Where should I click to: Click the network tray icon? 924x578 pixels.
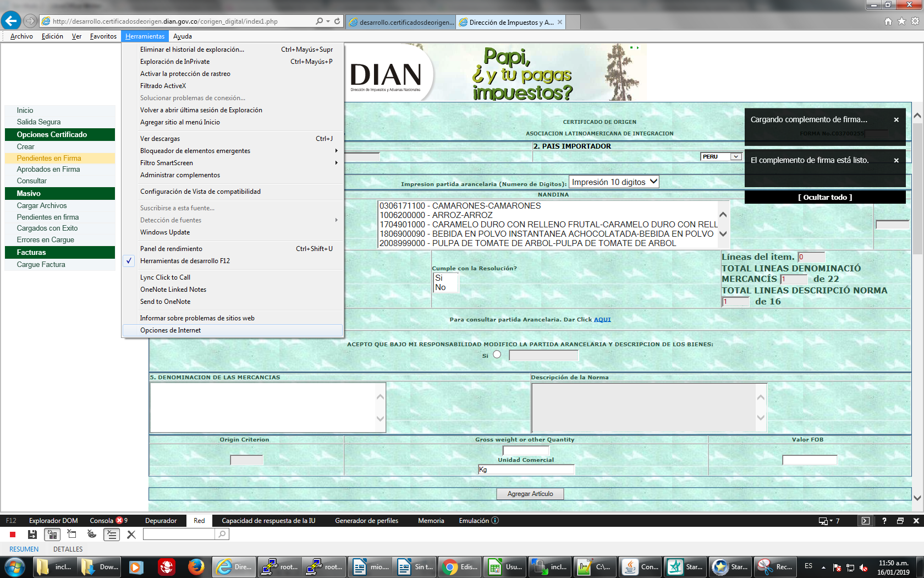click(x=850, y=567)
